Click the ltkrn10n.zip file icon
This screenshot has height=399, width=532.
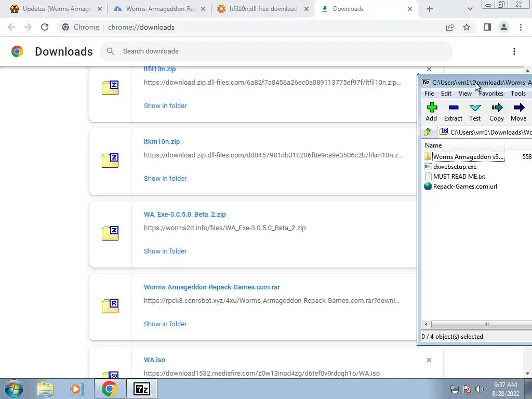click(110, 161)
